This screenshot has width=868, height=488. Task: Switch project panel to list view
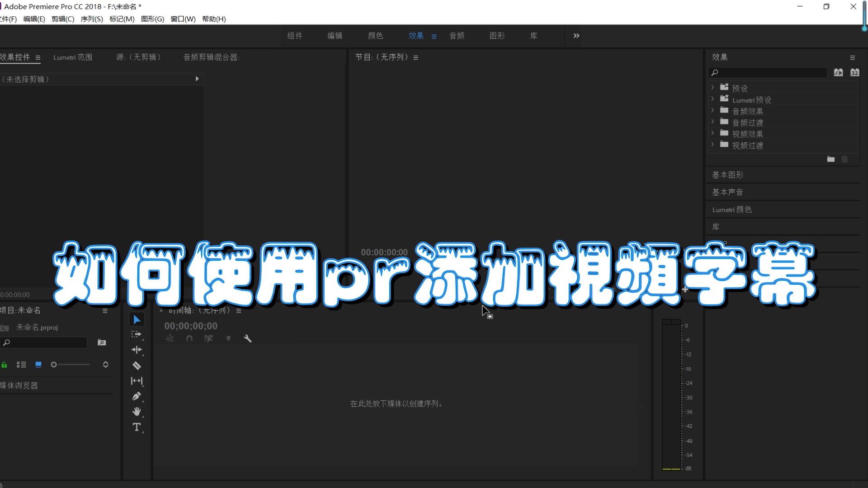(x=21, y=364)
